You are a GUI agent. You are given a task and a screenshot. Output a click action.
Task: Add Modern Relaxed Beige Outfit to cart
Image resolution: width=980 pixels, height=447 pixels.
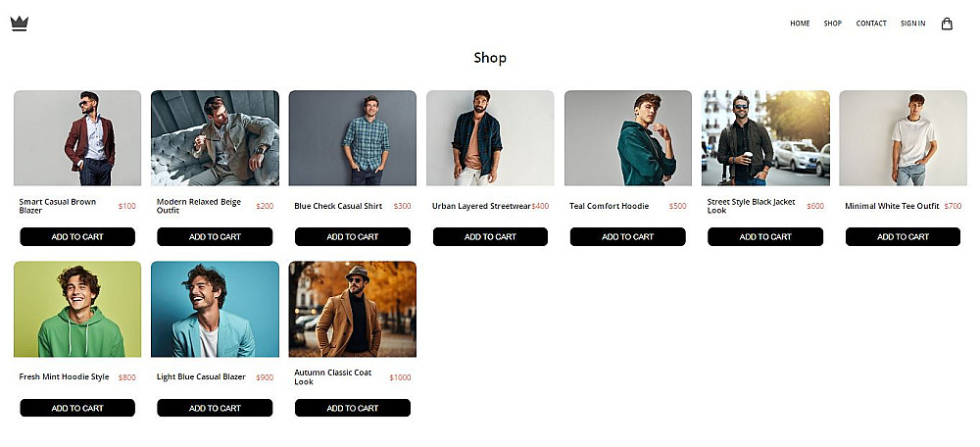(215, 236)
